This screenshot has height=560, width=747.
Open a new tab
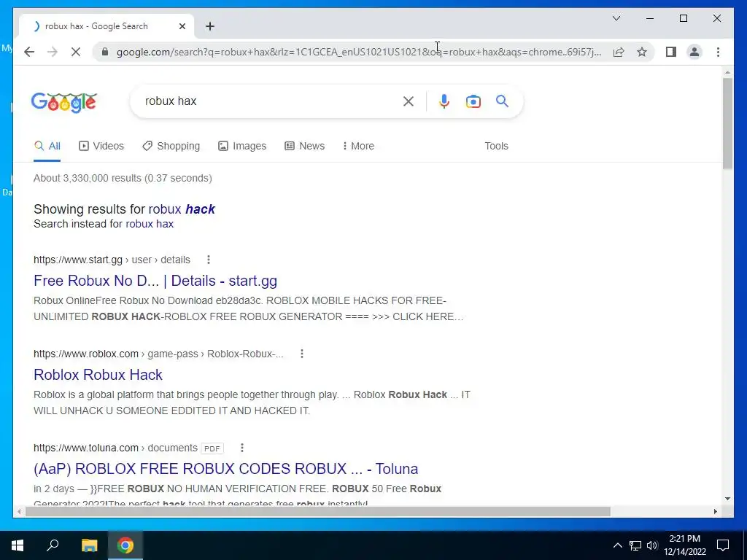pos(210,26)
